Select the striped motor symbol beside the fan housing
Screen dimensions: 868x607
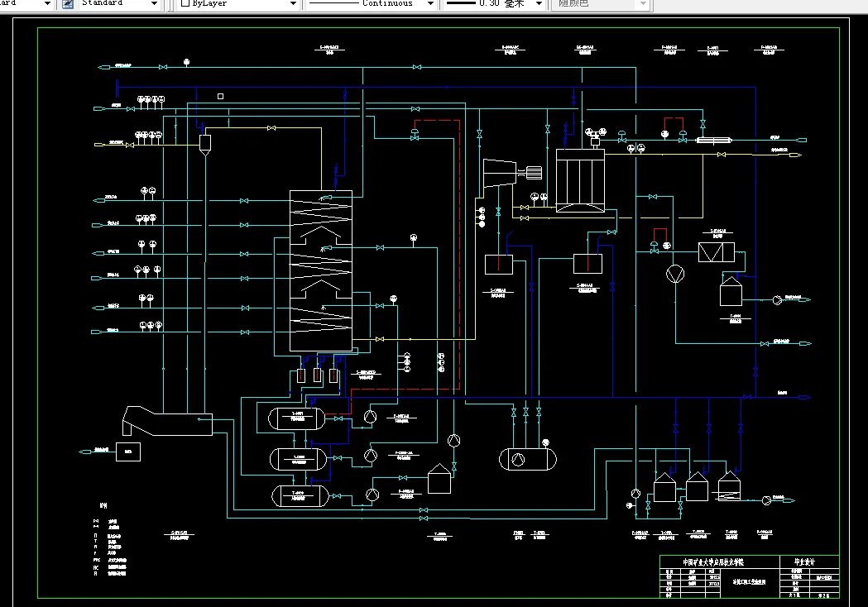coord(534,173)
